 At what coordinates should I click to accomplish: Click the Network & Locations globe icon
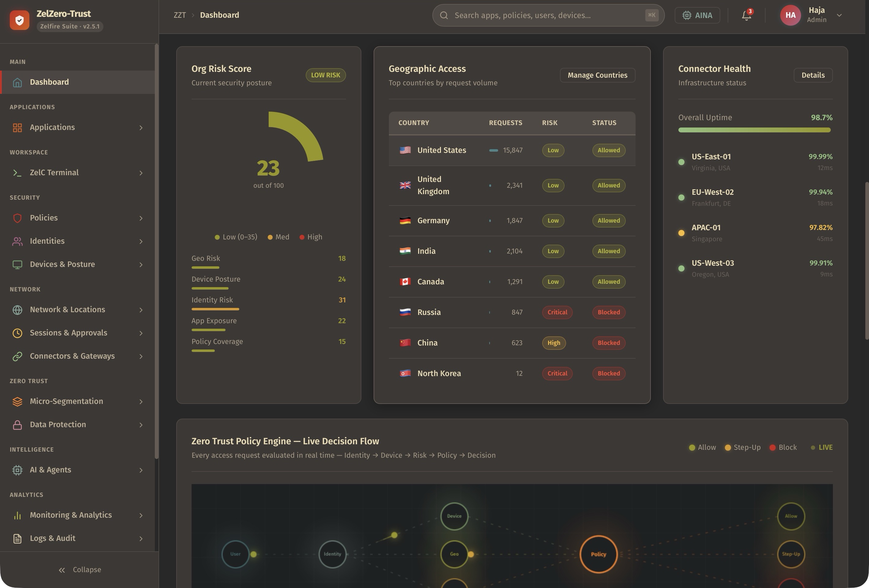[17, 310]
